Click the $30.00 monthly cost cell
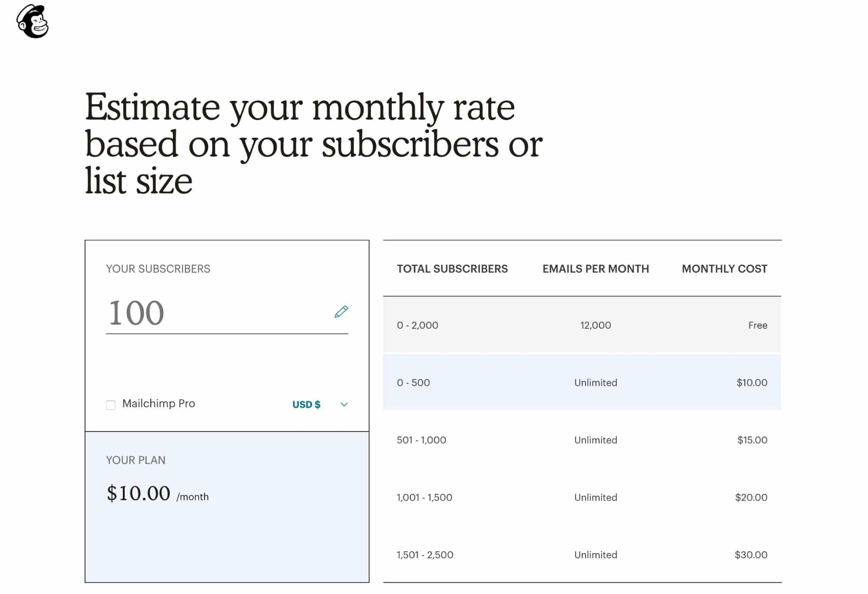This screenshot has height=594, width=868. point(751,554)
